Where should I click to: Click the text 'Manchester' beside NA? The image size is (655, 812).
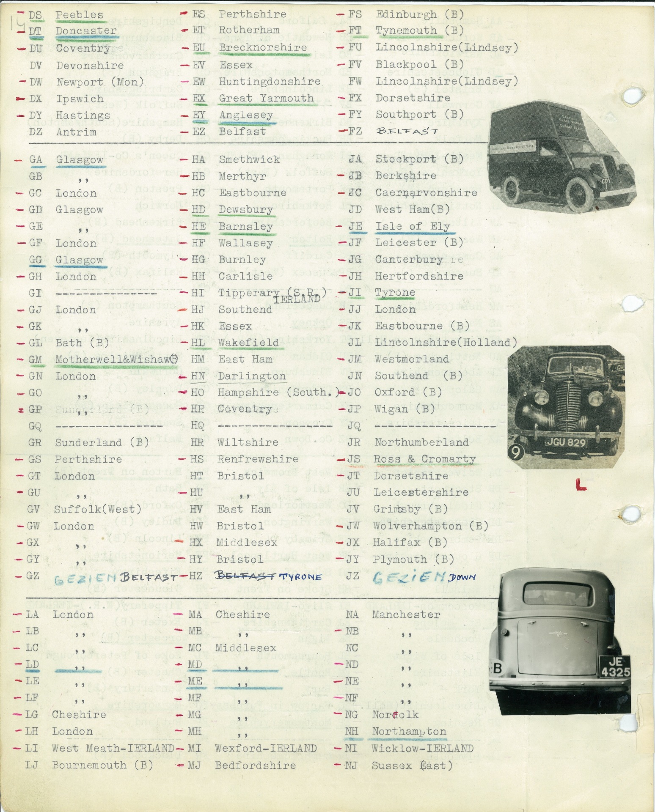pyautogui.click(x=406, y=614)
